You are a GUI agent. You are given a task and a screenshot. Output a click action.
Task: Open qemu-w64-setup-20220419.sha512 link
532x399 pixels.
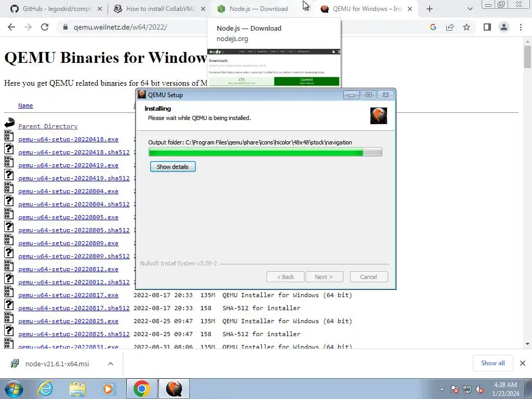point(74,178)
